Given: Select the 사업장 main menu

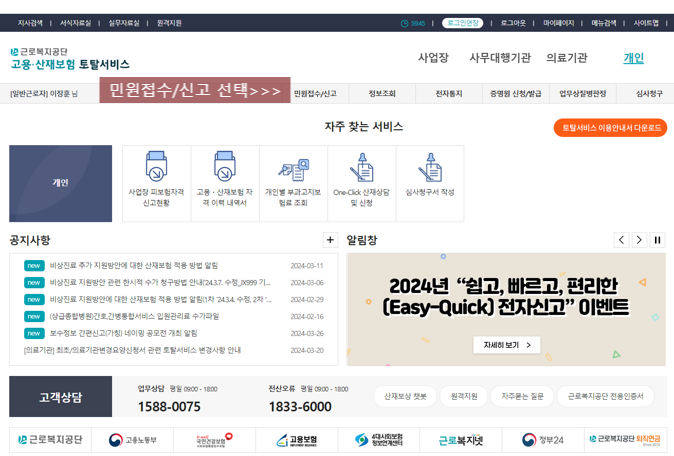Looking at the screenshot, I should click(x=433, y=58).
